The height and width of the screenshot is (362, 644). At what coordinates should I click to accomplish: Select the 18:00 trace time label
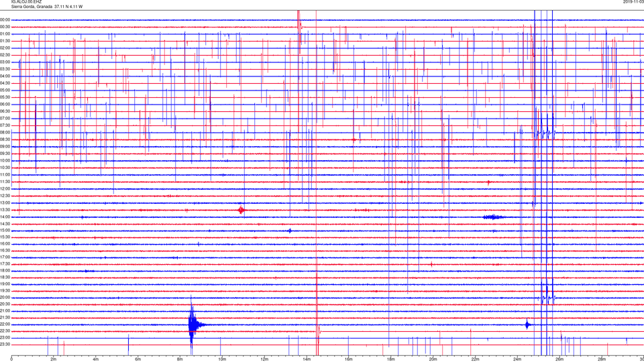coord(5,270)
